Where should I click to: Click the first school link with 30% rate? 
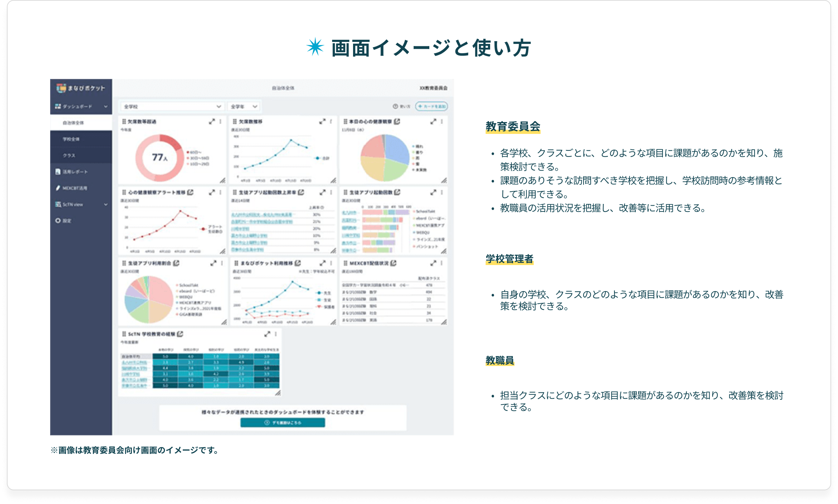(261, 215)
